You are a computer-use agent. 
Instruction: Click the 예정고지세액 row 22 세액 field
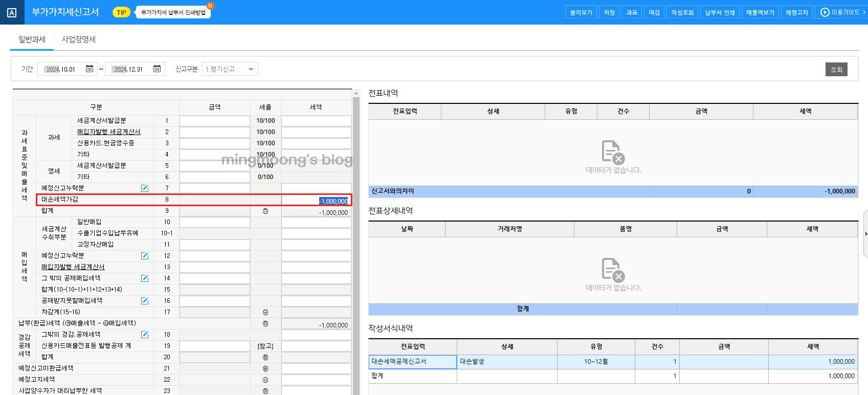click(316, 380)
